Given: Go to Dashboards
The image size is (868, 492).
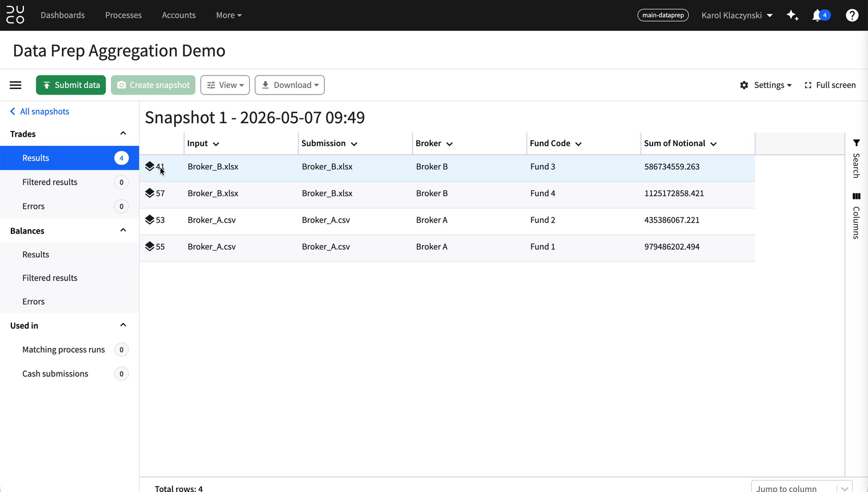Looking at the screenshot, I should pyautogui.click(x=63, y=15).
